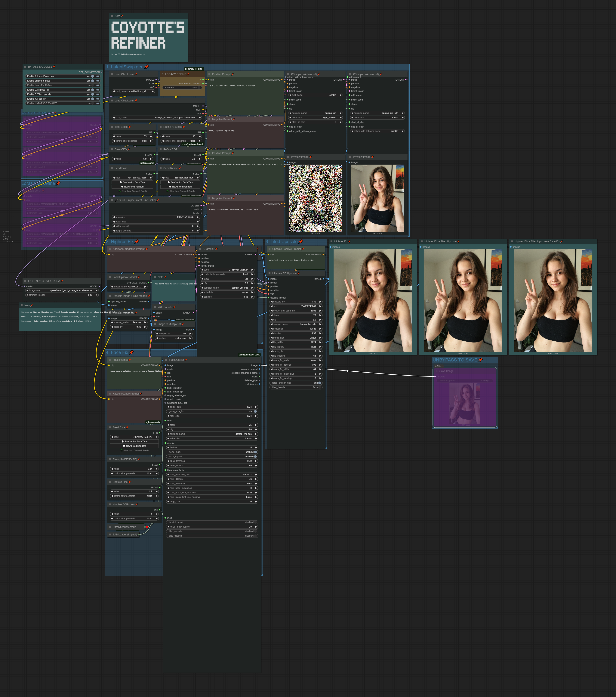Toggle 'Enable Loras For Refine' switch
616x697 pixels.
click(x=92, y=85)
